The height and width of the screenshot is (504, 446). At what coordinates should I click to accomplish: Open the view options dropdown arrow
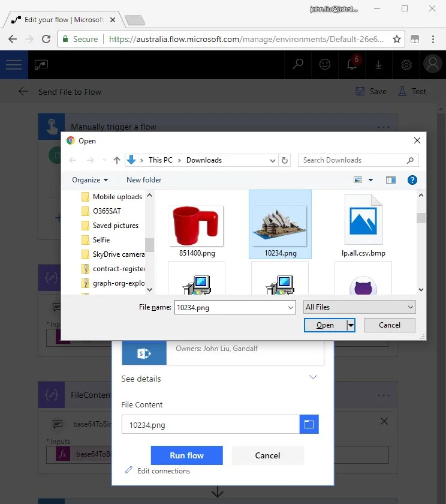tap(370, 180)
